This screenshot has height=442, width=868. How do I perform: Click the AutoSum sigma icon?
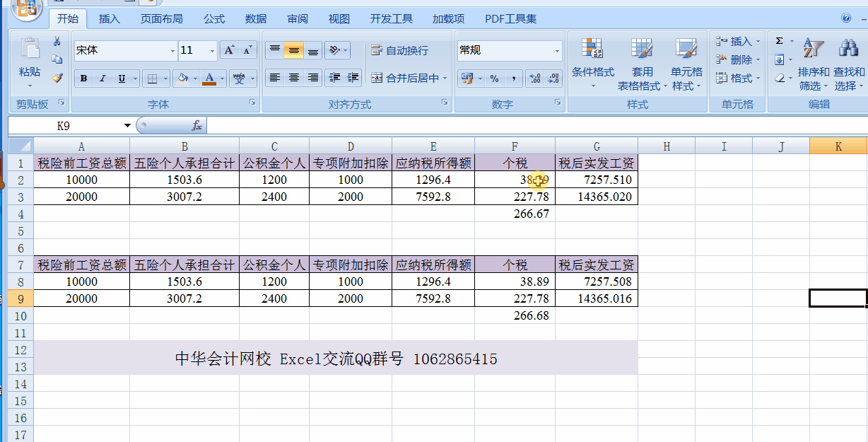pyautogui.click(x=780, y=42)
